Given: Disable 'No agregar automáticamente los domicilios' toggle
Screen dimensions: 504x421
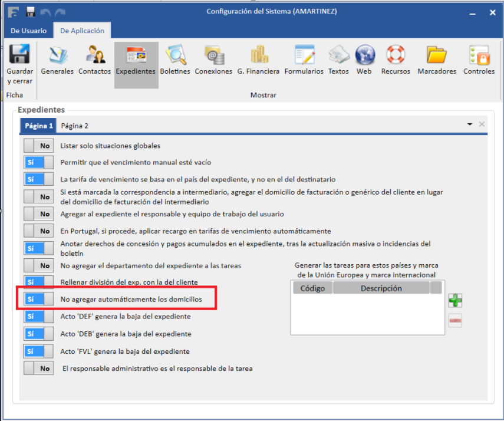Looking at the screenshot, I should click(x=38, y=300).
